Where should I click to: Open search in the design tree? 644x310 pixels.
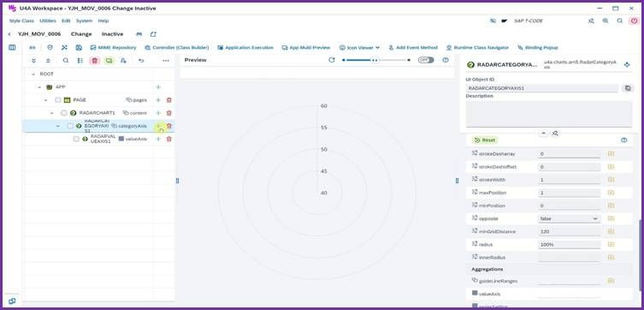(66, 61)
